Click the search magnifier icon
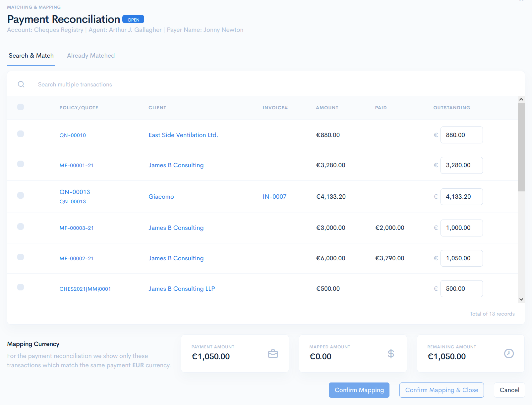This screenshot has width=532, height=405. point(21,84)
